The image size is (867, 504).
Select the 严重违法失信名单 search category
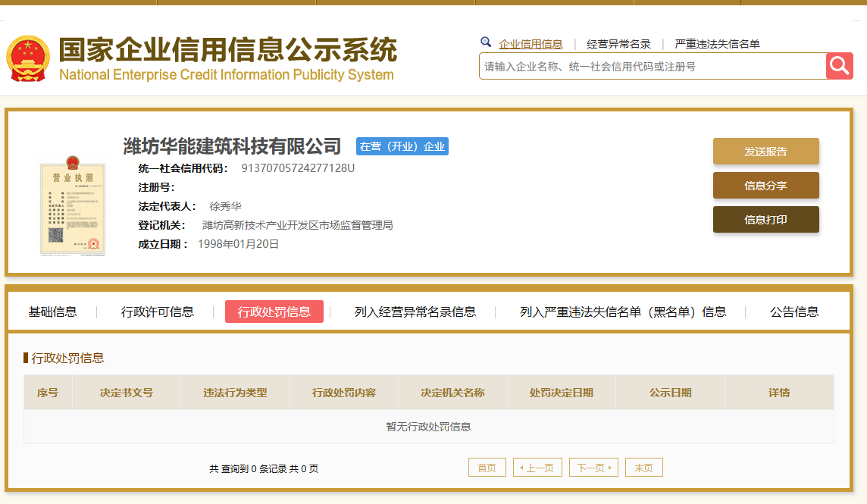(717, 44)
